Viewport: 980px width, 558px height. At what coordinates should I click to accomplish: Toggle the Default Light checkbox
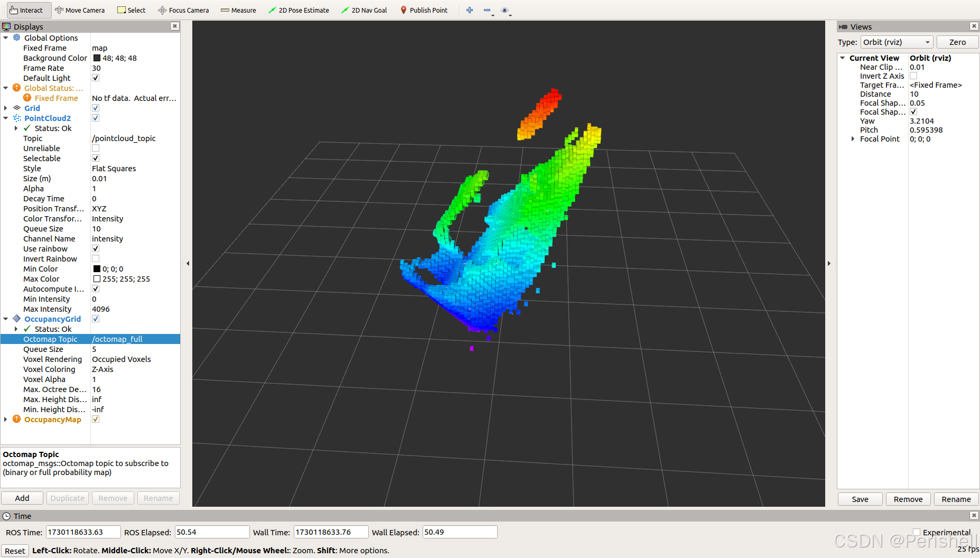click(96, 78)
